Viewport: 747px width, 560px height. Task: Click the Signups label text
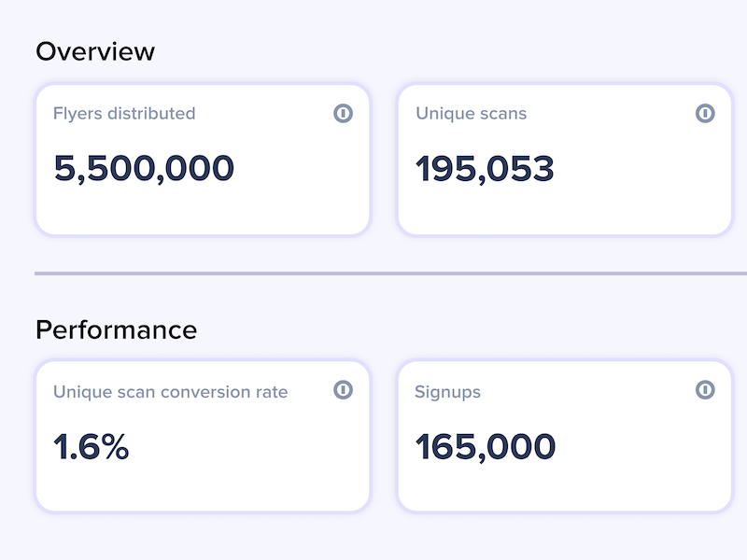click(x=448, y=392)
